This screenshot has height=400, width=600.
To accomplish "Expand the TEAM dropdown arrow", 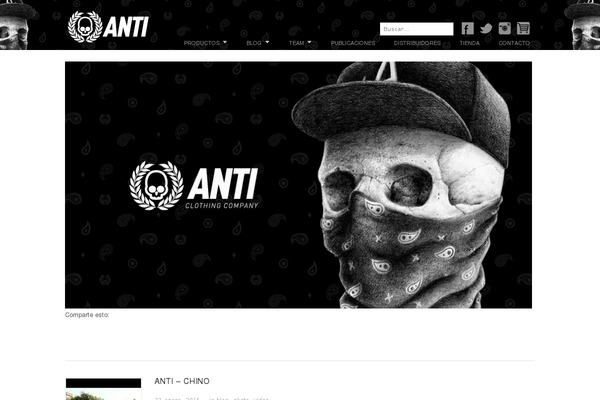I will coord(309,42).
